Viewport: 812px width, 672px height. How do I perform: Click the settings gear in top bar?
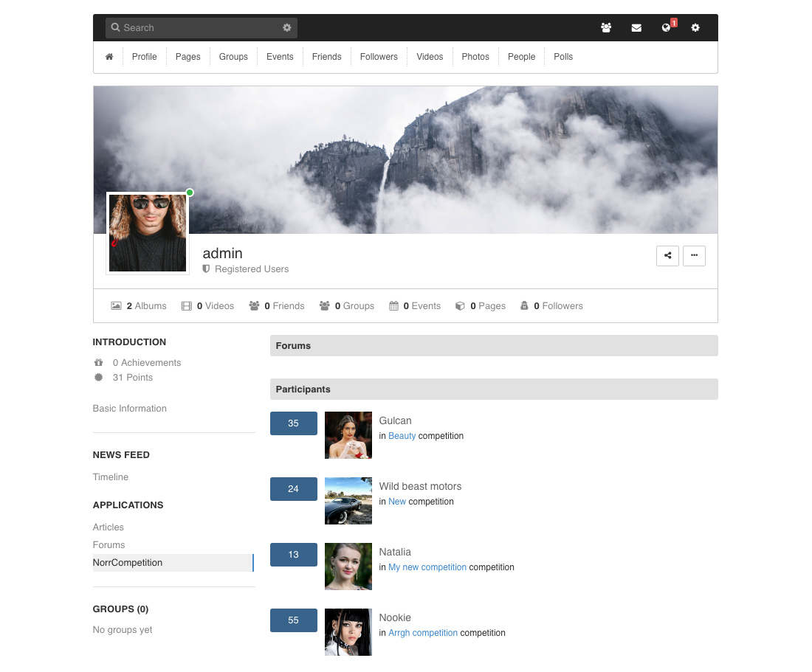(695, 28)
